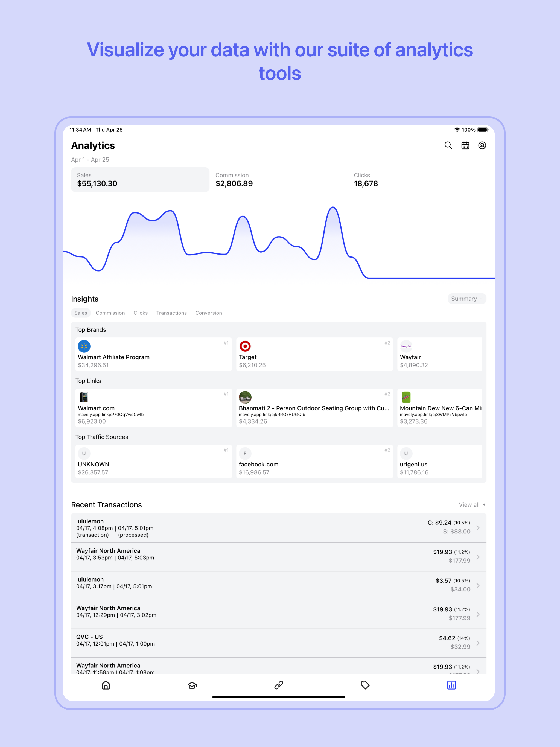Select the Sales insights tab
This screenshot has width=560, height=747.
(x=81, y=313)
